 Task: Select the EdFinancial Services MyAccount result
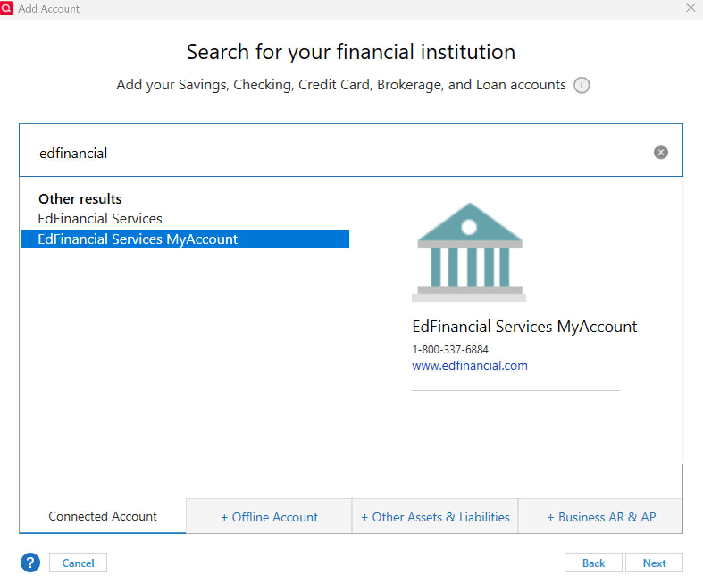185,239
